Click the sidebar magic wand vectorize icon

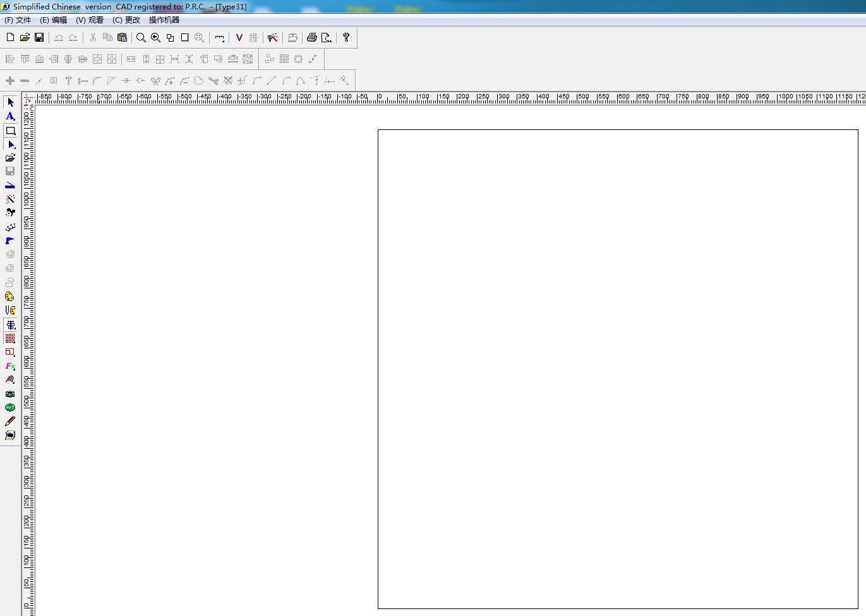(x=10, y=199)
